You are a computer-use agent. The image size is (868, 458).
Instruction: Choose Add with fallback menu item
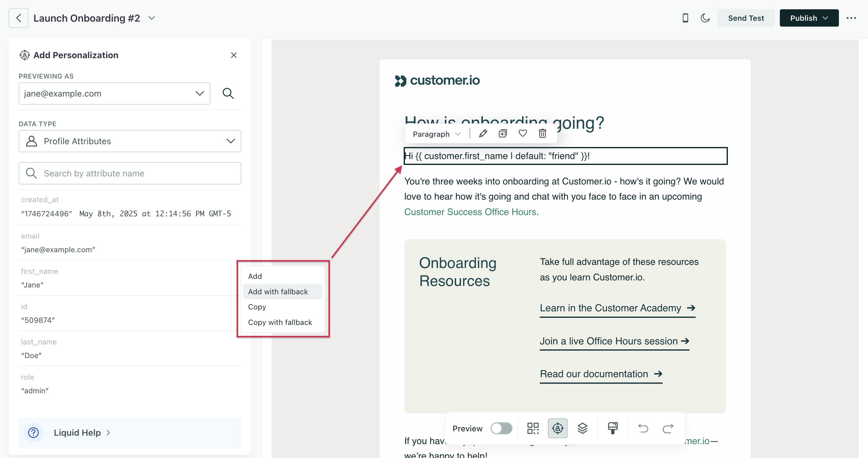tap(282, 292)
